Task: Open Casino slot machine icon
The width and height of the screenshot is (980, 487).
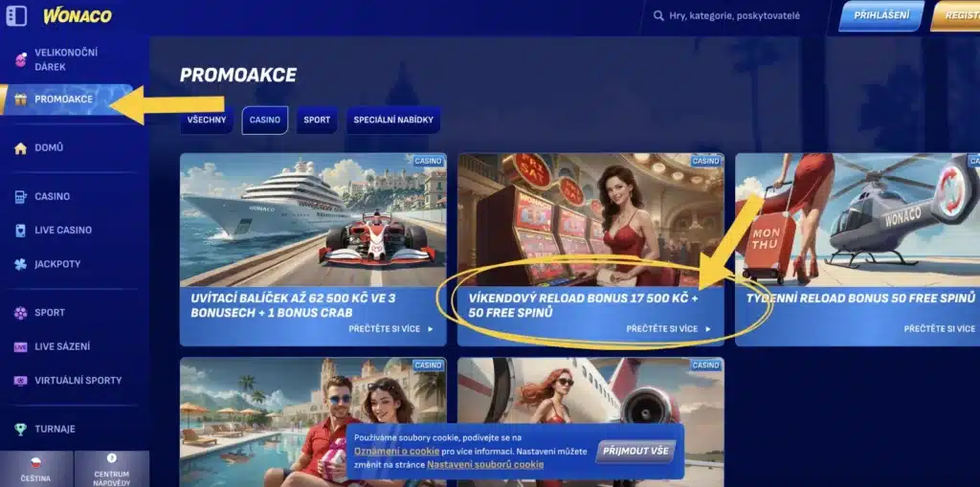Action: click(x=20, y=196)
